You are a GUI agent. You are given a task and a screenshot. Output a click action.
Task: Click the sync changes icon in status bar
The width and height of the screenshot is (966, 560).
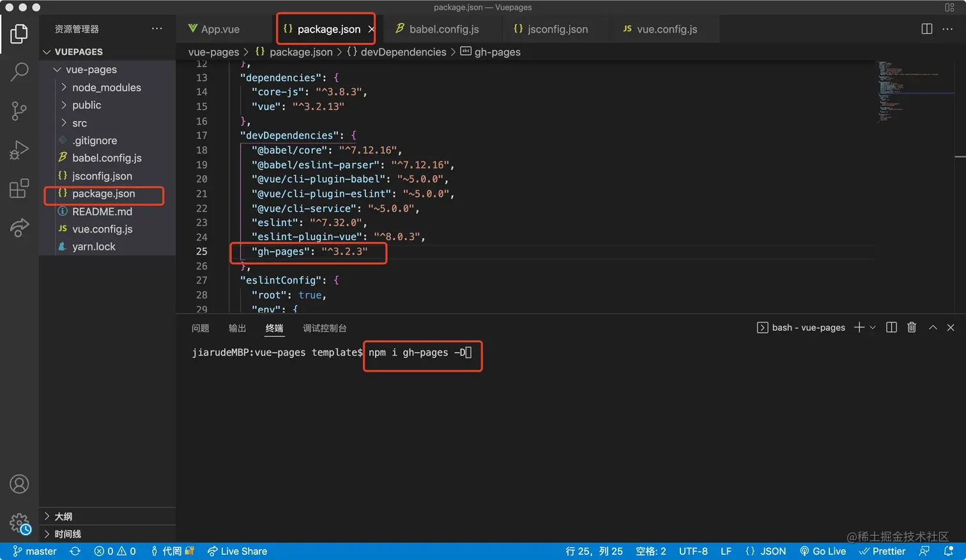[x=75, y=551]
